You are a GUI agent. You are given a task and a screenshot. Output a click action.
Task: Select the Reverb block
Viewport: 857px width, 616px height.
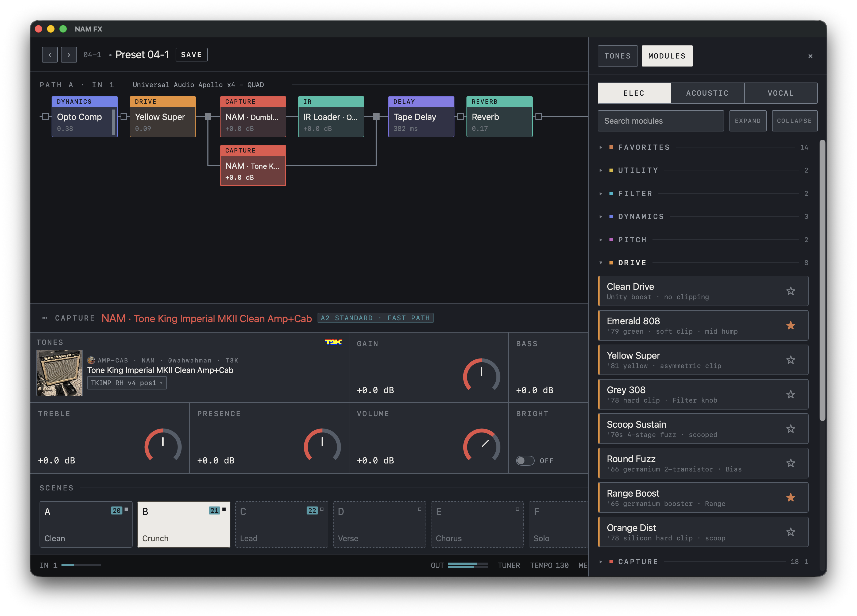coord(500,117)
